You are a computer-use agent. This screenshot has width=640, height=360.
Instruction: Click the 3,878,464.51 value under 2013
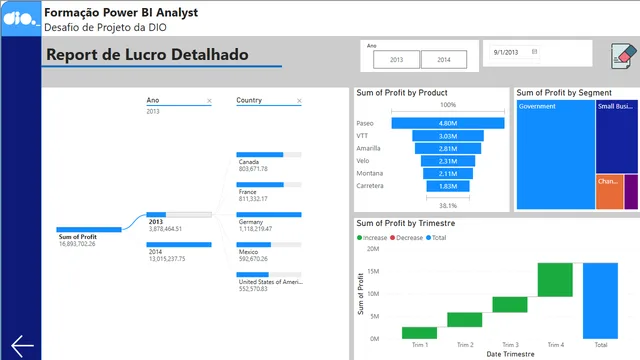tap(165, 229)
